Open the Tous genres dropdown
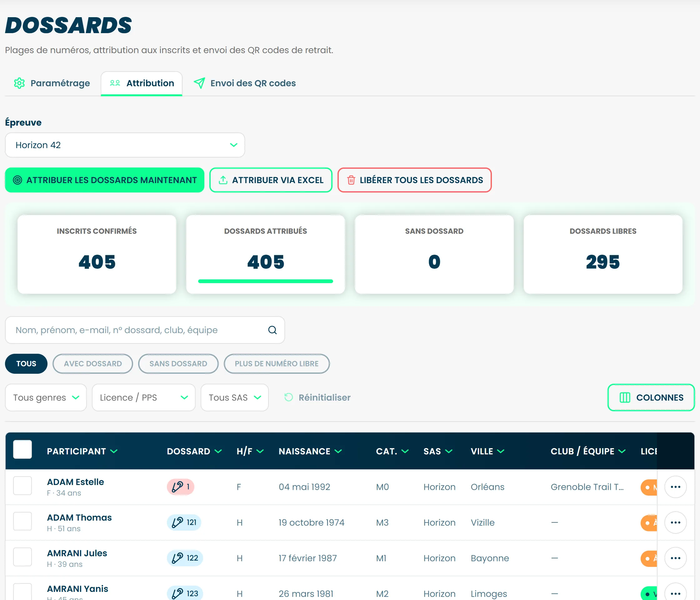This screenshot has height=600, width=700. [46, 397]
